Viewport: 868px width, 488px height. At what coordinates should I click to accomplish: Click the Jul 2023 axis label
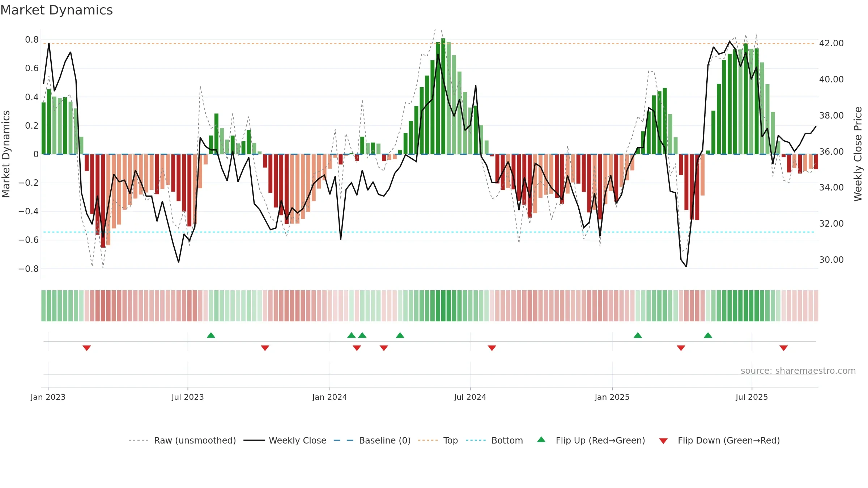click(x=188, y=397)
